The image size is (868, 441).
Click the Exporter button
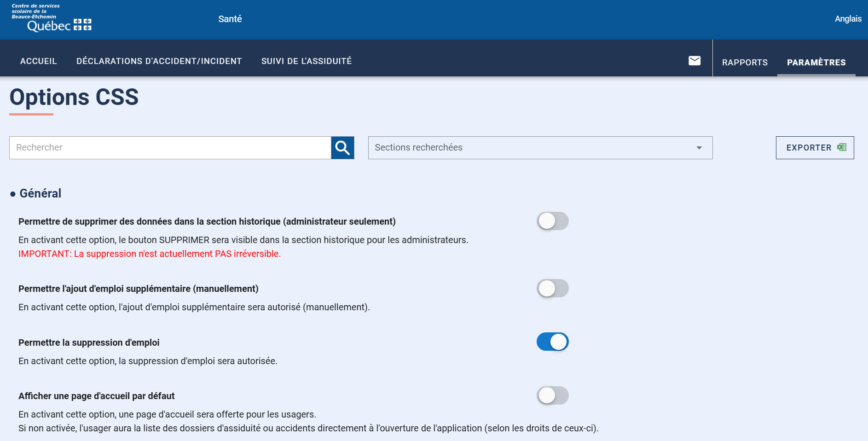click(x=815, y=148)
